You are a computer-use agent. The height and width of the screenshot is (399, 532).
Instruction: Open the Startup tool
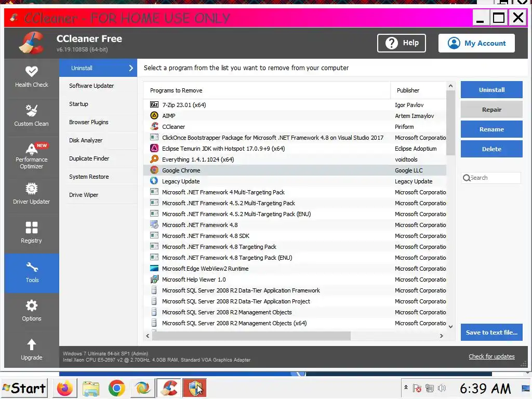click(98, 104)
